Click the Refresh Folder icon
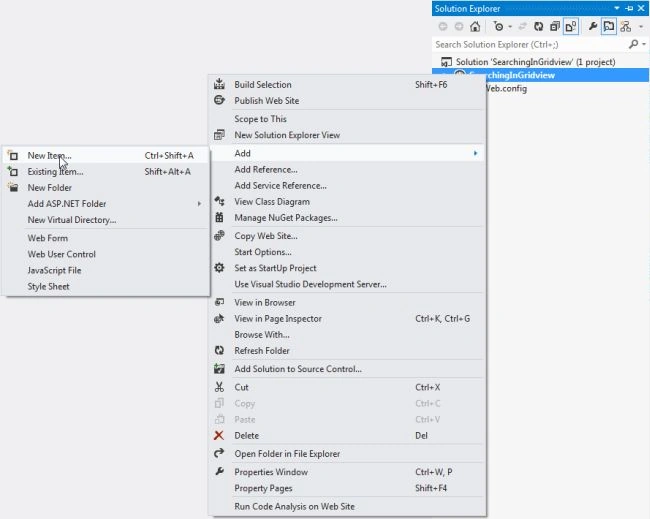 [219, 350]
